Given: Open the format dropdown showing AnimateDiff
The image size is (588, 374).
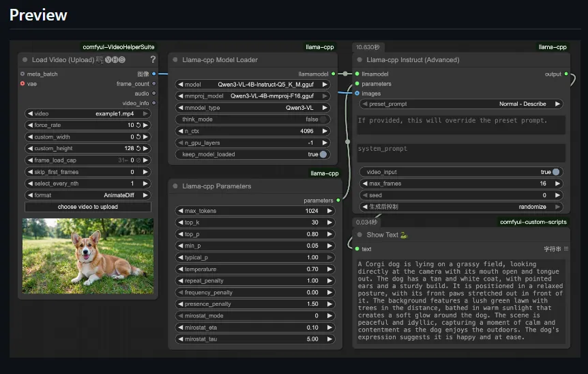Looking at the screenshot, I should pyautogui.click(x=88, y=195).
